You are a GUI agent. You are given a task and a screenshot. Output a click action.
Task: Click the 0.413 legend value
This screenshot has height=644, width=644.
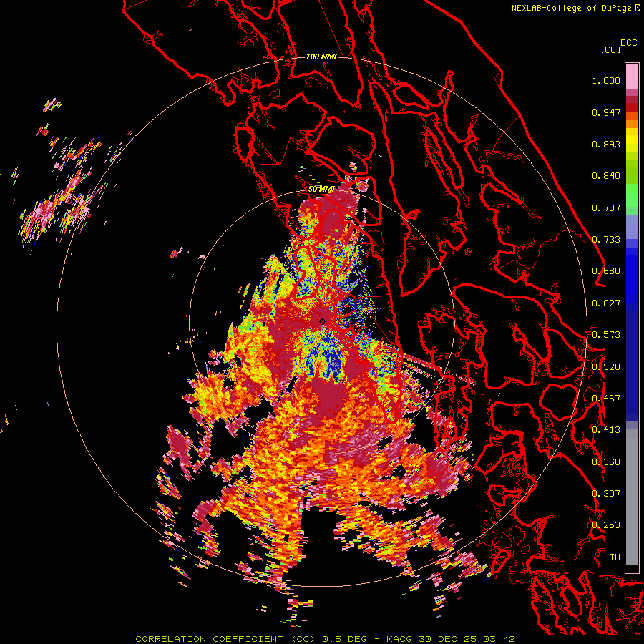(606, 430)
